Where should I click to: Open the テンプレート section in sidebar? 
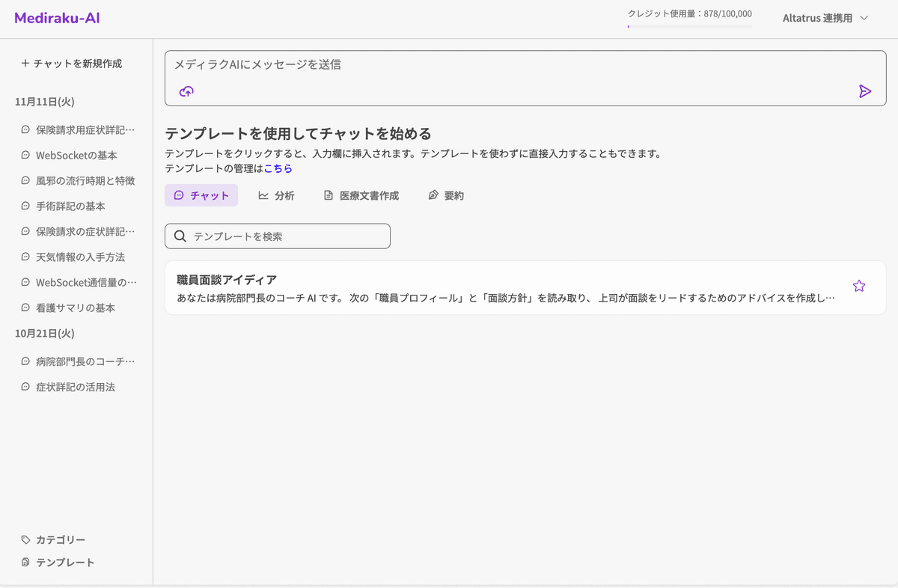pyautogui.click(x=64, y=562)
